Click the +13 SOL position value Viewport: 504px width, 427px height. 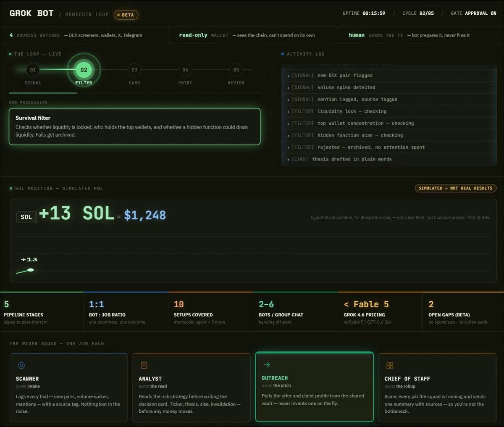76,213
